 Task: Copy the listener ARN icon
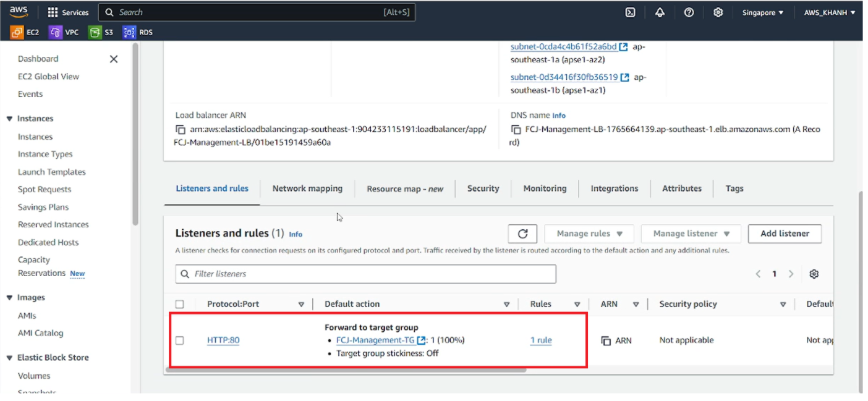point(606,340)
